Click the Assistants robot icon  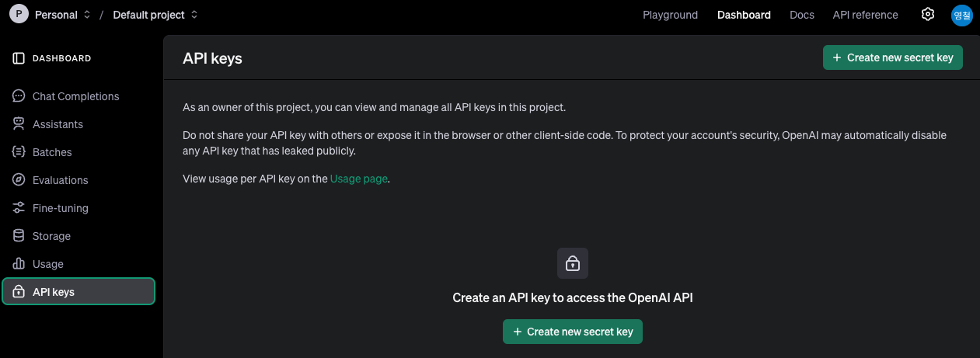pyautogui.click(x=19, y=124)
